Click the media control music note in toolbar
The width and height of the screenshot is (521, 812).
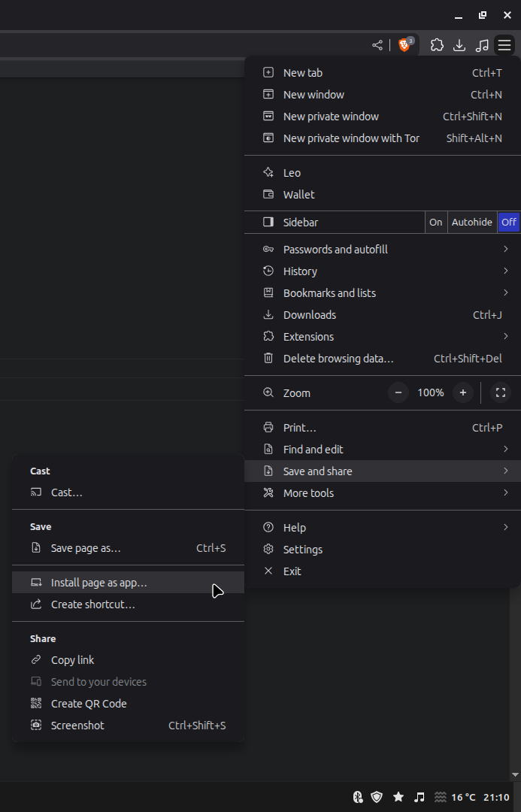[x=482, y=45]
